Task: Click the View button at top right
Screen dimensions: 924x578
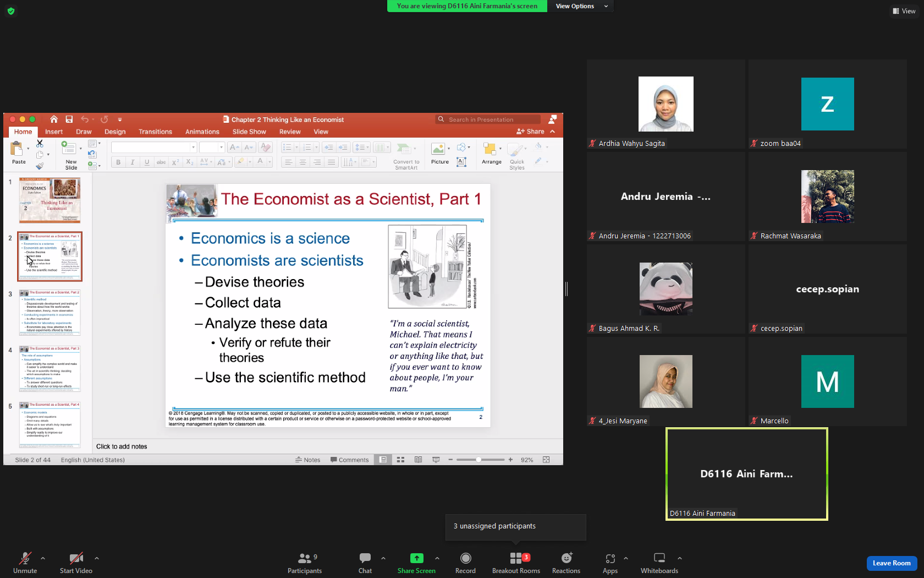Action: [904, 11]
